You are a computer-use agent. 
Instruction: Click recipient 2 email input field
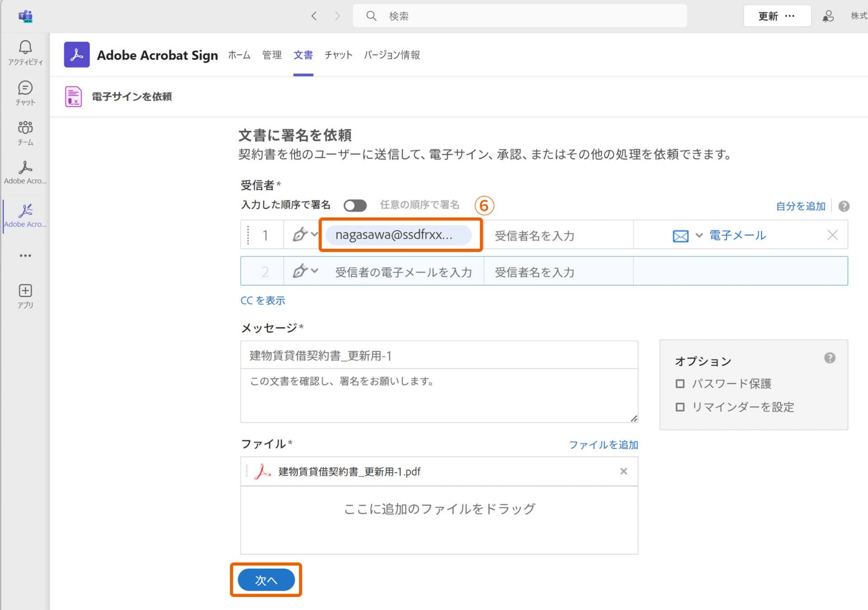[x=403, y=272]
